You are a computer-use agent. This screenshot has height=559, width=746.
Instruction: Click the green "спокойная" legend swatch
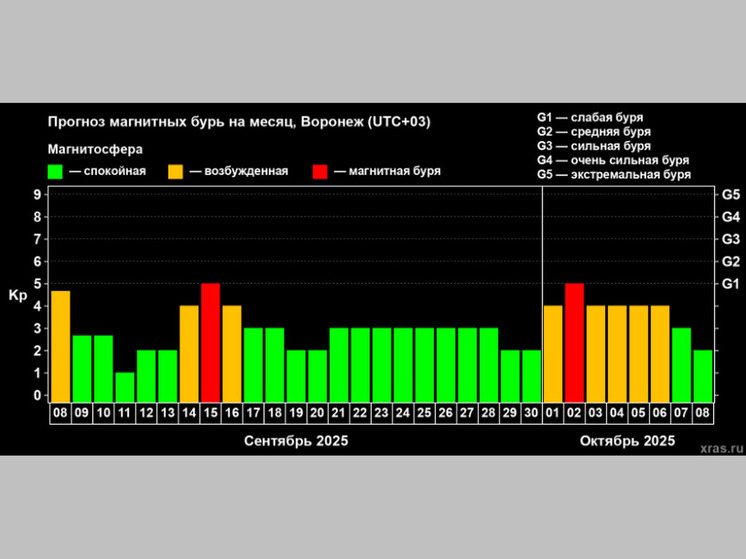pos(56,171)
